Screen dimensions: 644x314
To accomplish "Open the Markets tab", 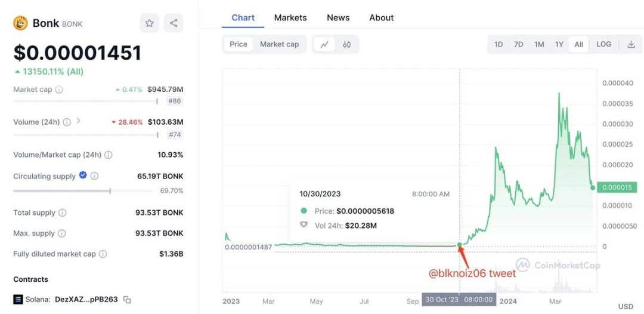I will pos(290,18).
